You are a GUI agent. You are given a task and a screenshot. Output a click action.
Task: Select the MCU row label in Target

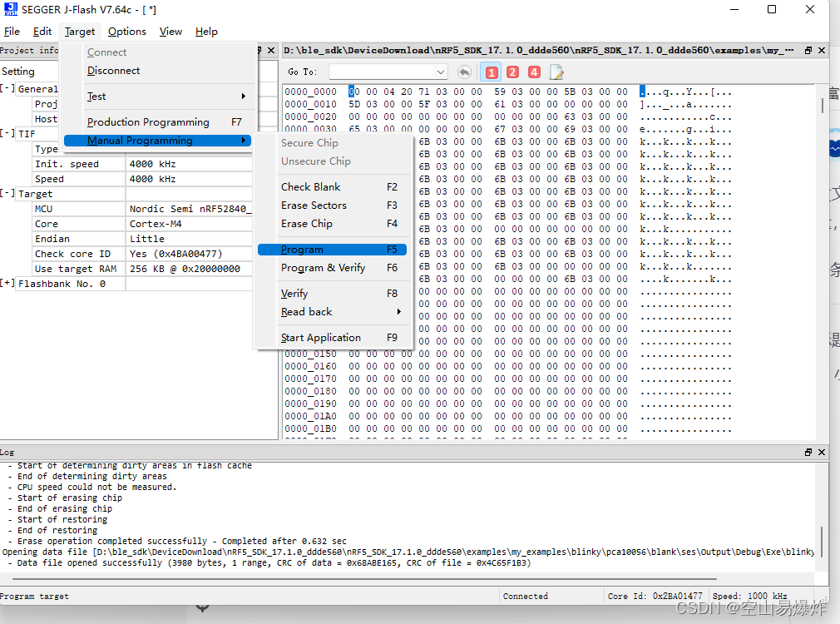[44, 209]
